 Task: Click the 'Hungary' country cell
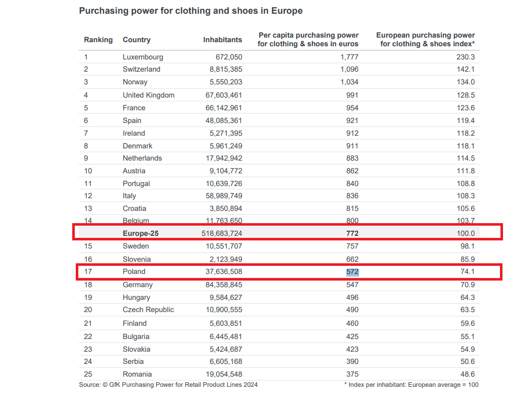click(x=136, y=298)
